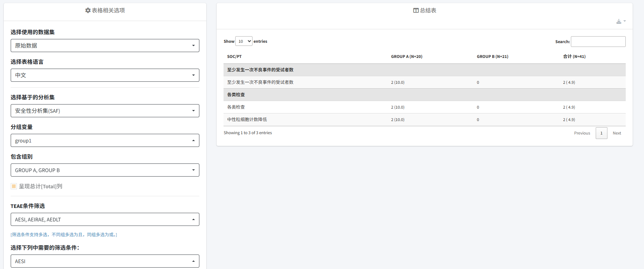Open the group1 grouping variable dropdown
Image resolution: width=644 pixels, height=269 pixels.
click(105, 140)
